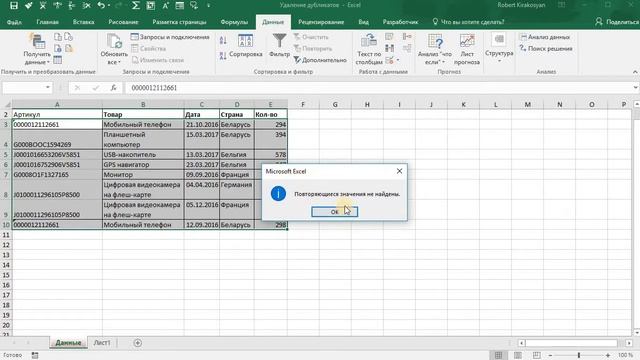This screenshot has width=640, height=360.
Task: Open the Получить данные menu
Action: [37, 50]
